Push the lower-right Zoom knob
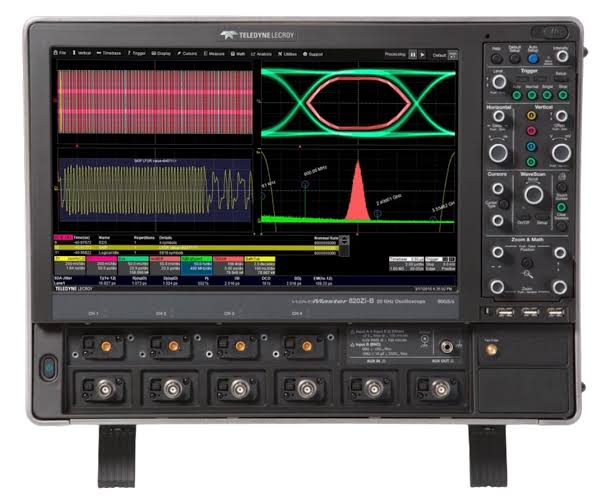The width and height of the screenshot is (611, 502). (560, 287)
